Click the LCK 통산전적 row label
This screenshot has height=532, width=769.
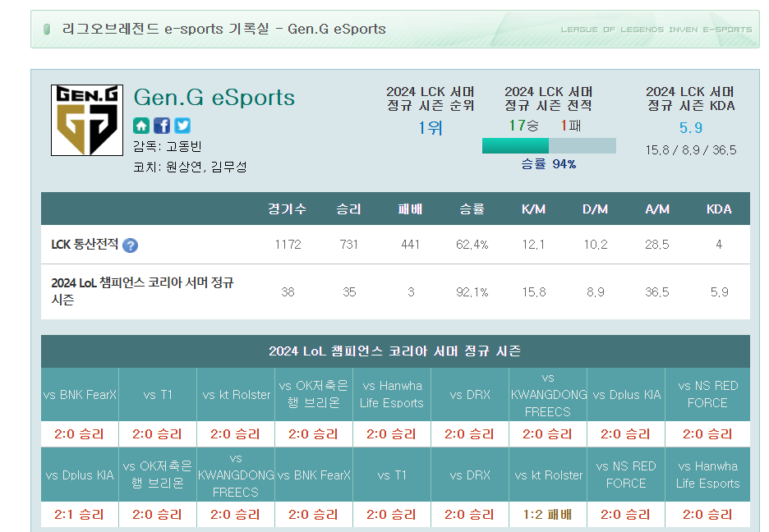click(x=85, y=244)
